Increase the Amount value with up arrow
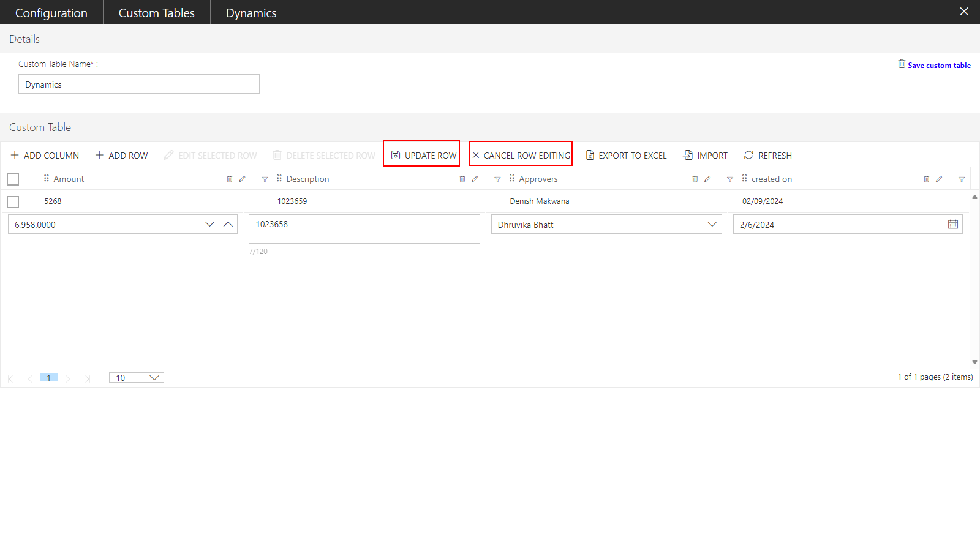Image resolution: width=980 pixels, height=551 pixels. pos(228,224)
